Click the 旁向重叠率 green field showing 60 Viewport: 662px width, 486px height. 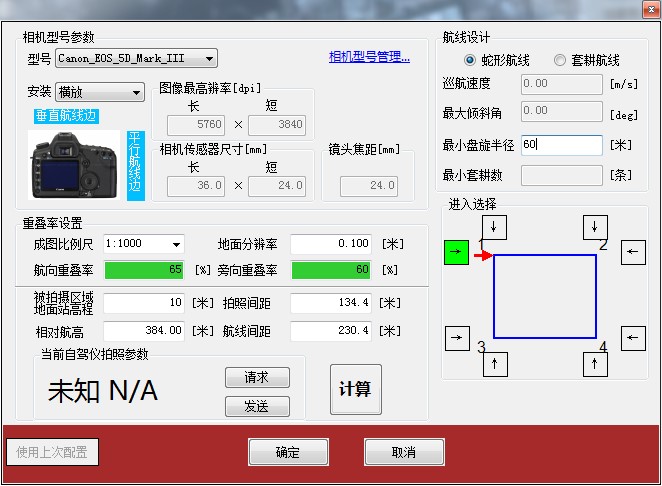click(331, 270)
